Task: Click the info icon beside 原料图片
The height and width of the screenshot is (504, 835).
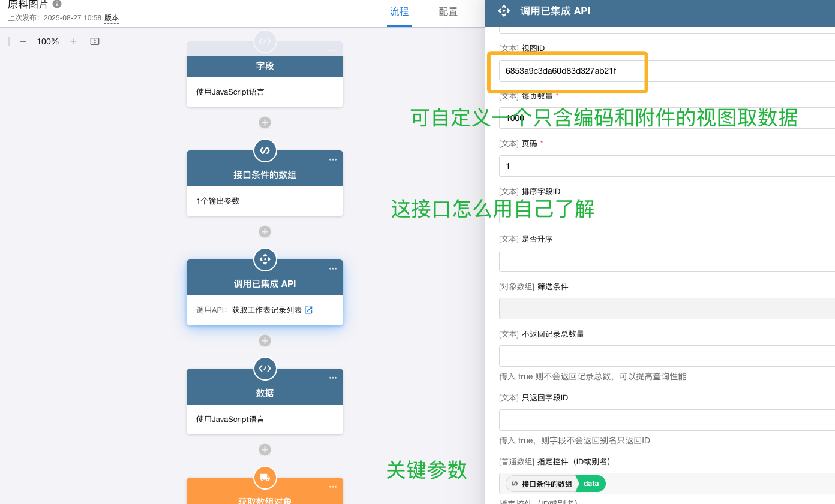Action: click(x=58, y=4)
